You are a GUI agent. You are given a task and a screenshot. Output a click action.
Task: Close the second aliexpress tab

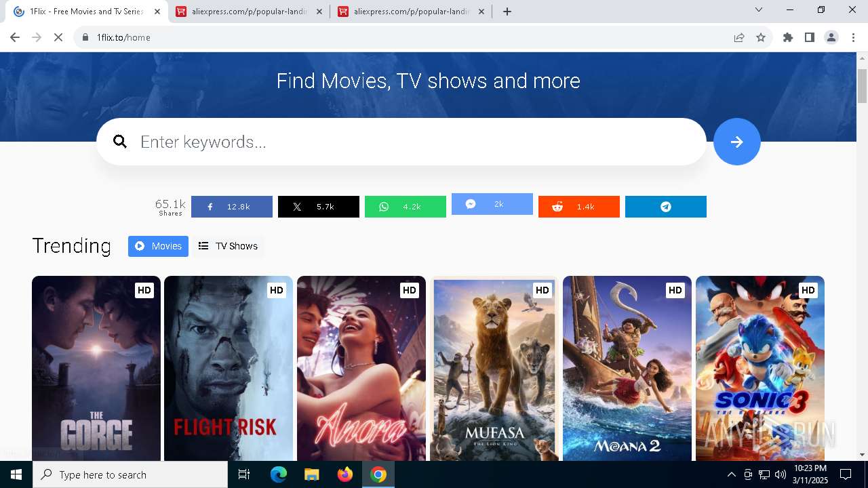point(481,12)
